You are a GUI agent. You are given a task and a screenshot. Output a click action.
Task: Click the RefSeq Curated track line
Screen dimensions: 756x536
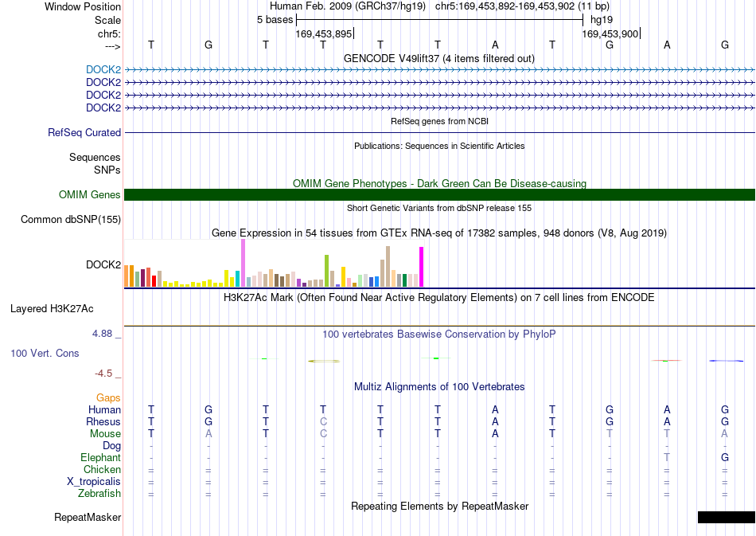click(x=440, y=133)
